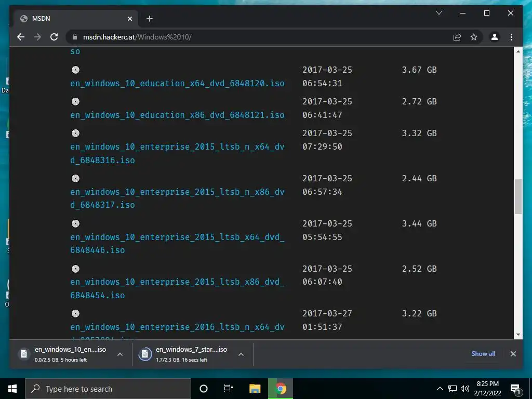
Task: Click scrollbar up arrow
Action: pyautogui.click(x=518, y=51)
